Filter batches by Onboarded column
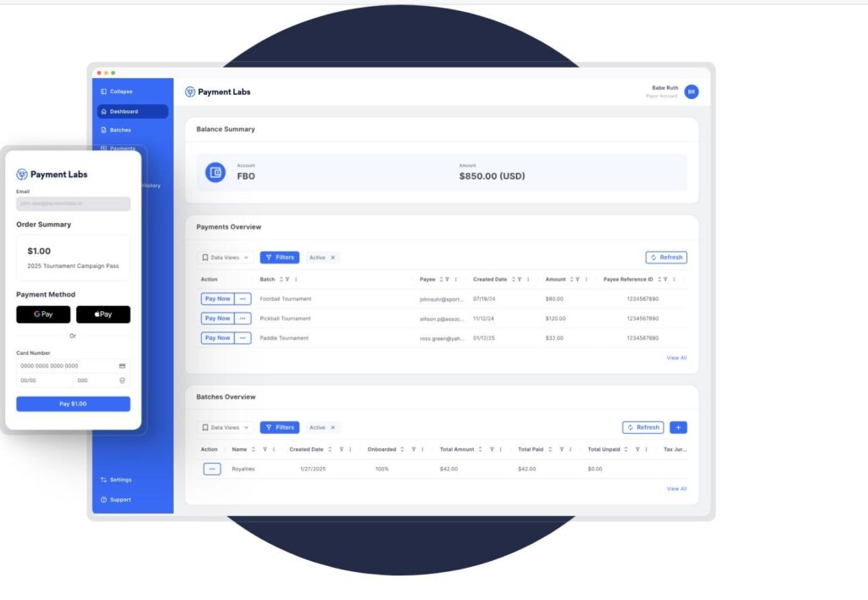This screenshot has width=868, height=600. pos(414,449)
